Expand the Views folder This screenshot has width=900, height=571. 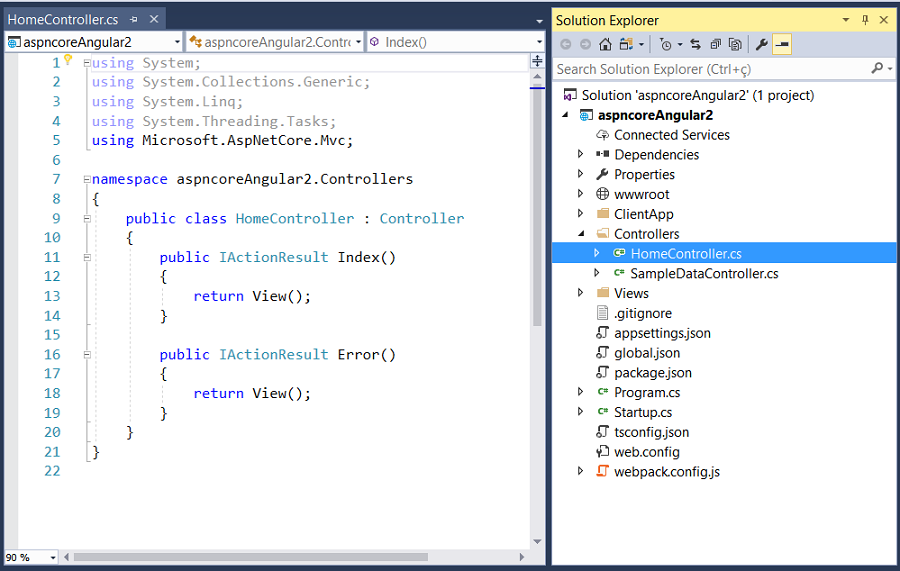(580, 292)
